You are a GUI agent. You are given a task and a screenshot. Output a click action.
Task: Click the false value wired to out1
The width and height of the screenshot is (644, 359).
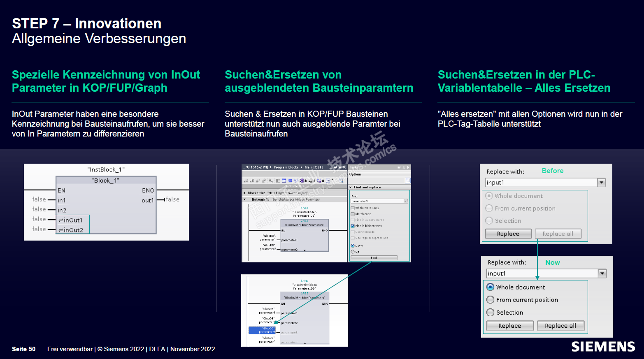pos(172,199)
